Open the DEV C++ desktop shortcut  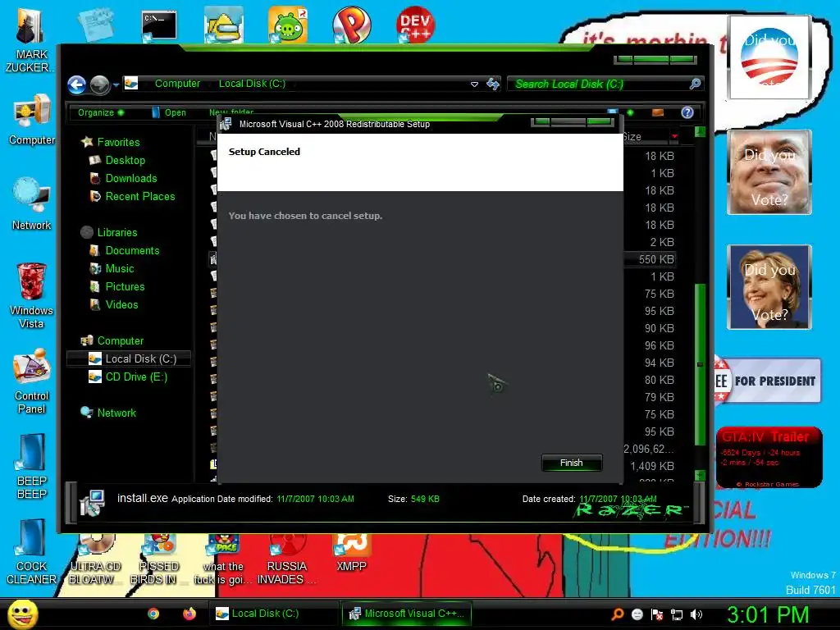coord(415,25)
